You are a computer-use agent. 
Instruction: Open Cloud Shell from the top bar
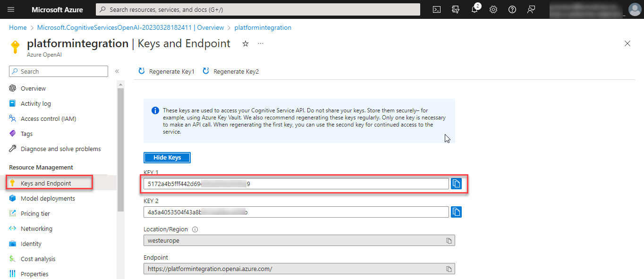(437, 9)
